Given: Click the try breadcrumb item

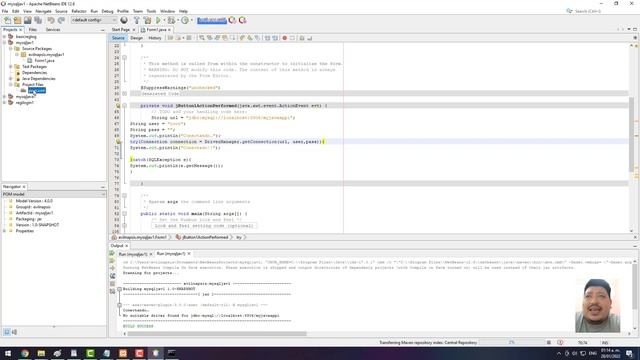Looking at the screenshot, I should (x=239, y=238).
